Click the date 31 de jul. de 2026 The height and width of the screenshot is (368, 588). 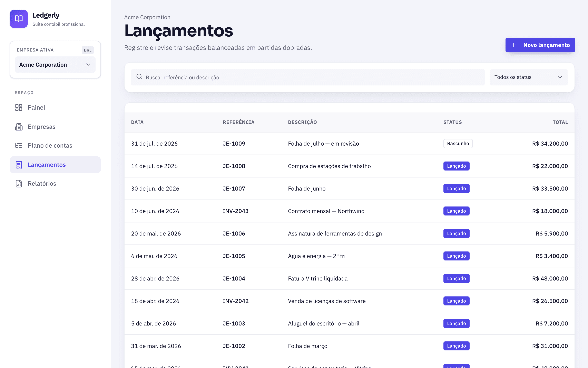pos(154,144)
